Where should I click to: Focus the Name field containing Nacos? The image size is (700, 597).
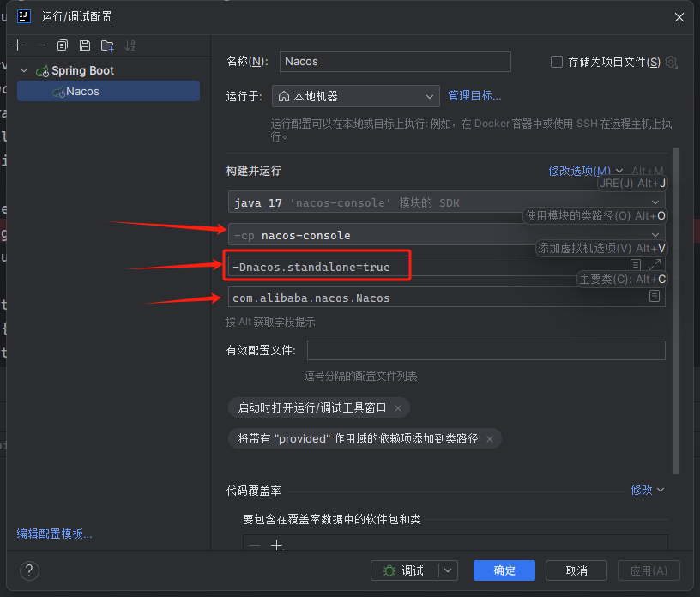395,62
